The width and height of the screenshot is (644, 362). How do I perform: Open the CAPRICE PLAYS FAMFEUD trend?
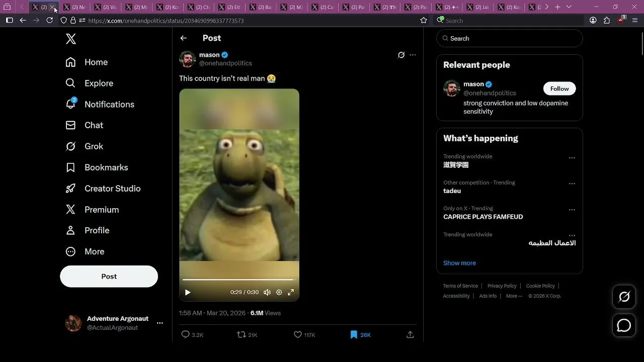[483, 217]
